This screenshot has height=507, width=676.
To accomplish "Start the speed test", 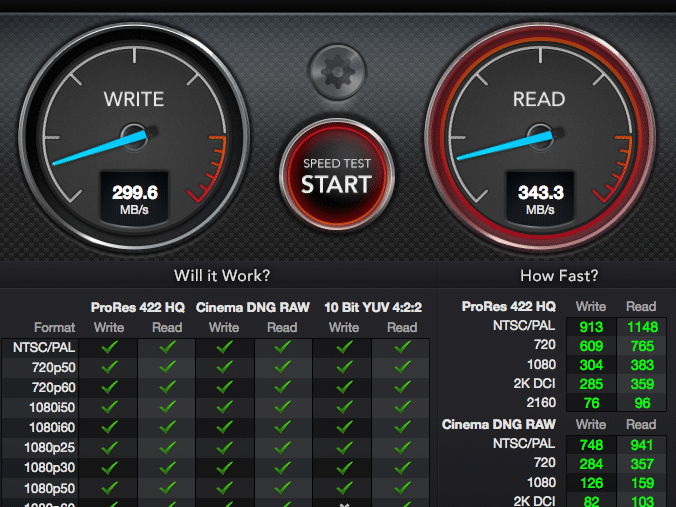I will [x=337, y=175].
